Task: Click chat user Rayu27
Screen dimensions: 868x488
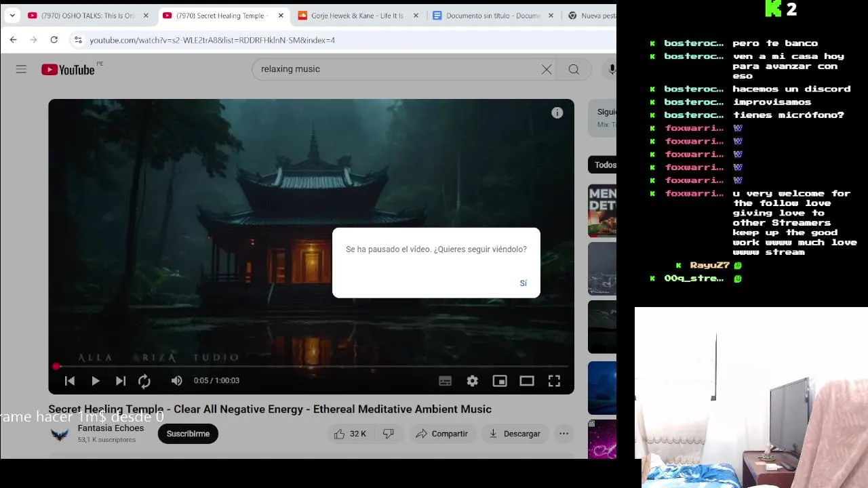Action: pyautogui.click(x=710, y=265)
